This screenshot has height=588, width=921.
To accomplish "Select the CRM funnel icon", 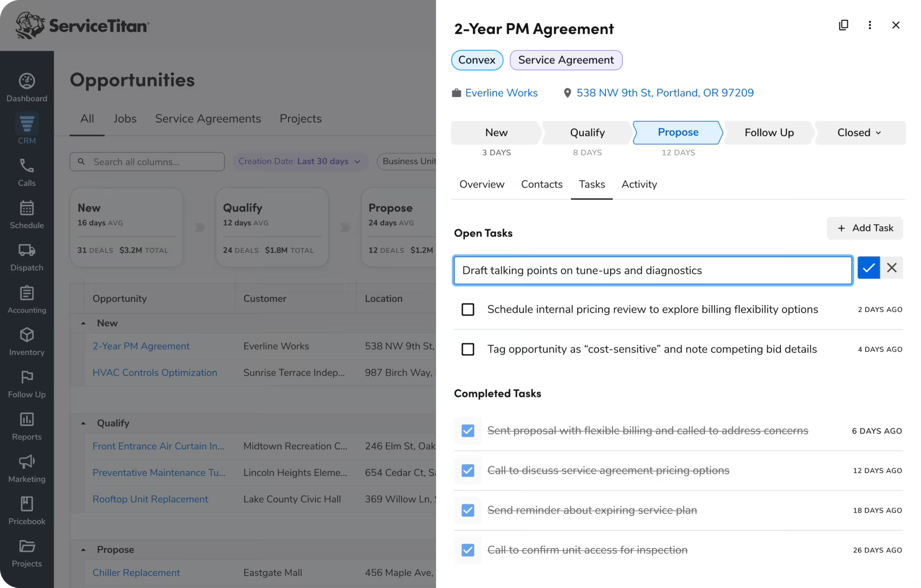I will click(27, 123).
